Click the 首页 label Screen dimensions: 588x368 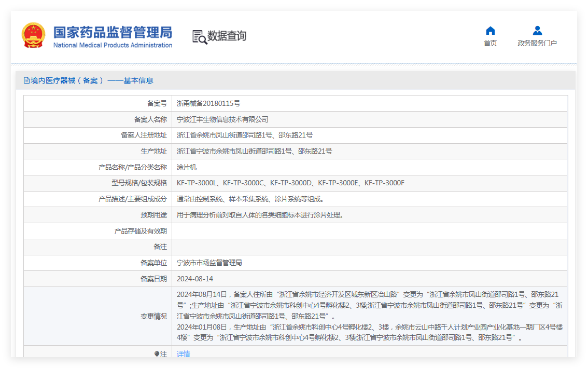coord(490,43)
